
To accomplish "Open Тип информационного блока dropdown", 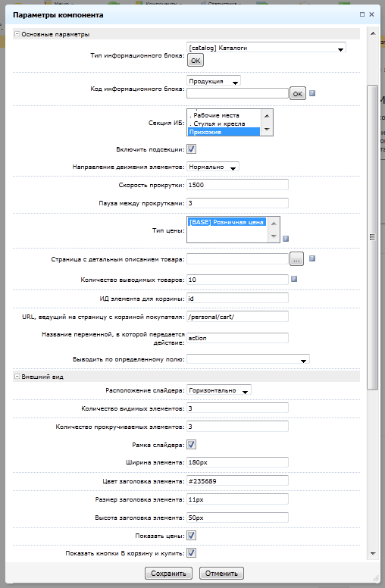I will tap(266, 48).
